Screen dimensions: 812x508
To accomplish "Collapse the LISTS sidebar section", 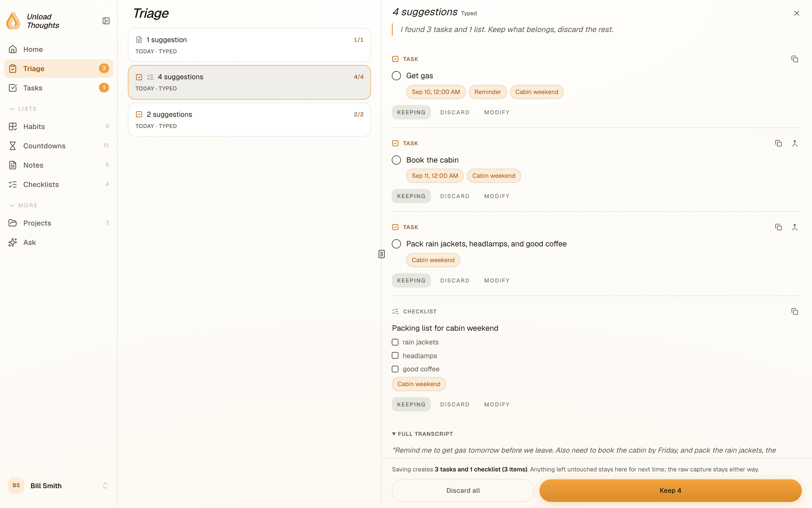I will click(x=23, y=109).
